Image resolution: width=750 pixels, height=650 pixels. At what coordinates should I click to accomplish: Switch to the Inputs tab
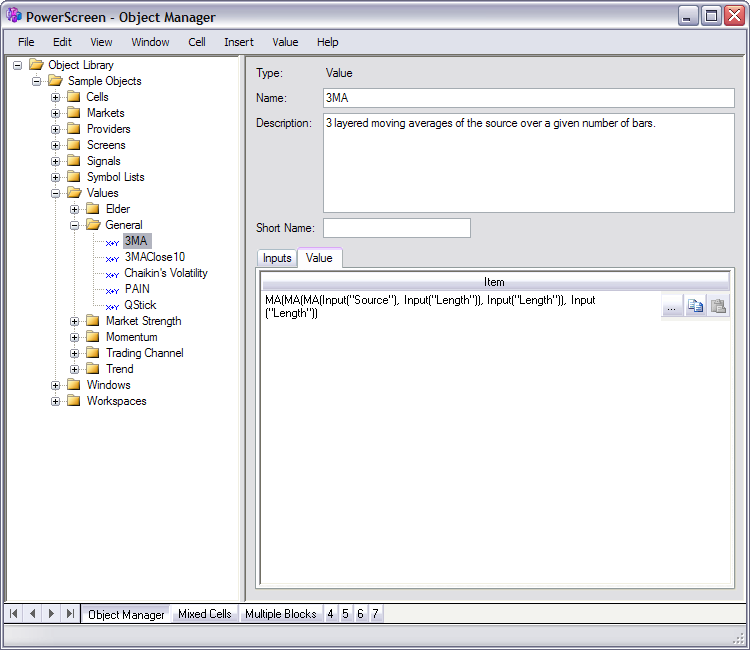click(x=277, y=258)
